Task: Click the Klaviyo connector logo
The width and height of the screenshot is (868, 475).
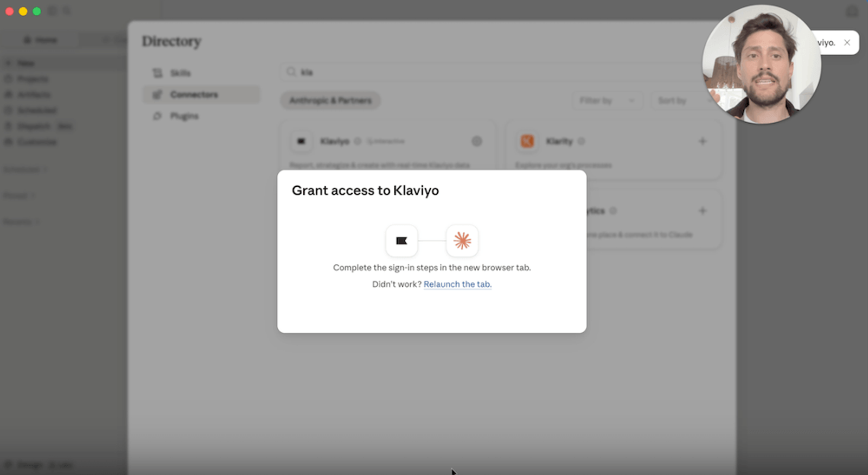Action: (301, 141)
